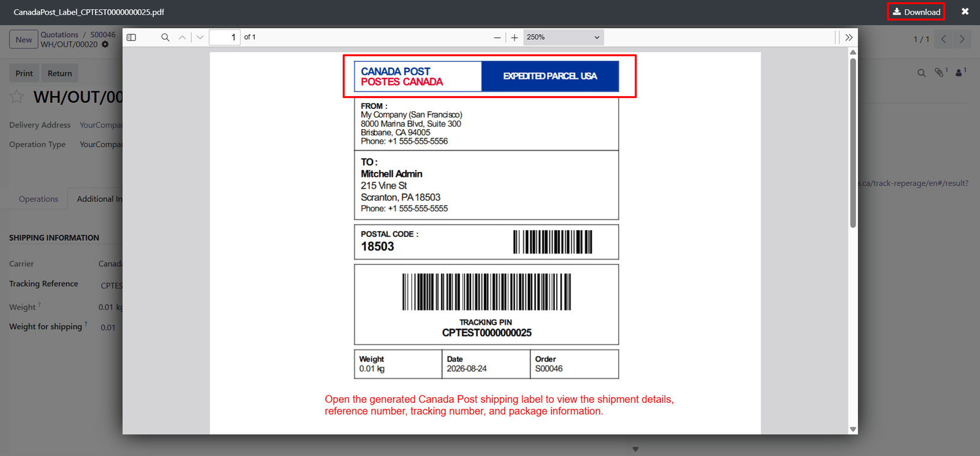
Task: Click the postal code barcode
Action: (552, 242)
